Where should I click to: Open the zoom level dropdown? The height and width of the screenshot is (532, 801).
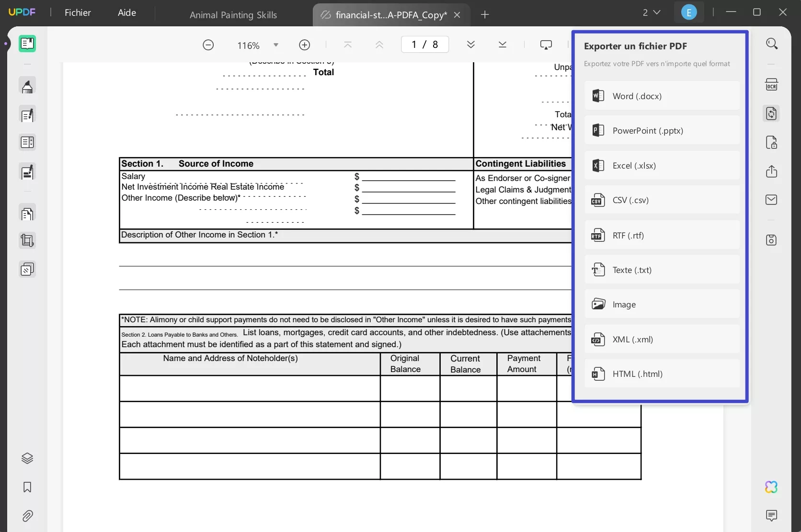click(x=275, y=45)
